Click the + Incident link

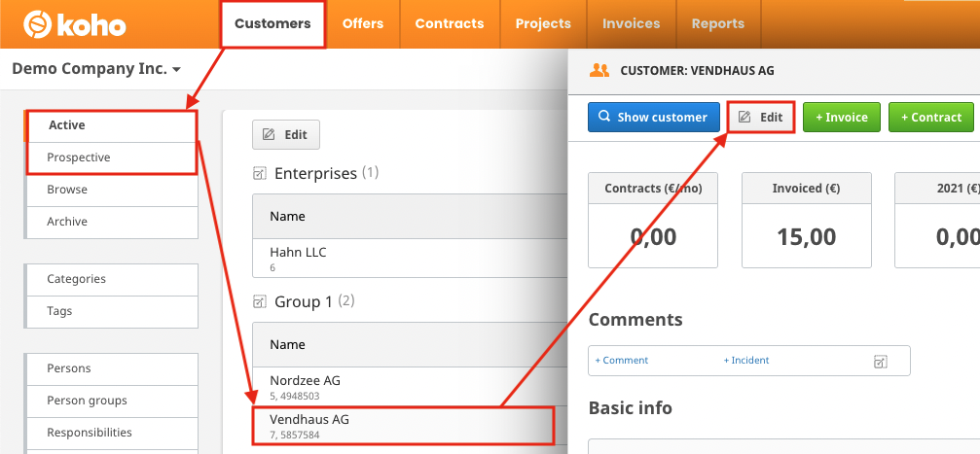746,361
